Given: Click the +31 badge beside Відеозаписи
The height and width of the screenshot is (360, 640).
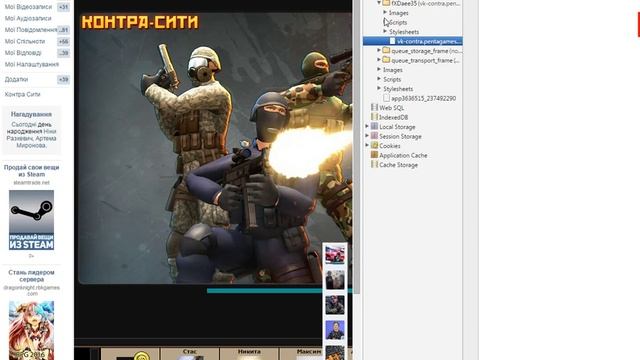Looking at the screenshot, I should click(63, 7).
